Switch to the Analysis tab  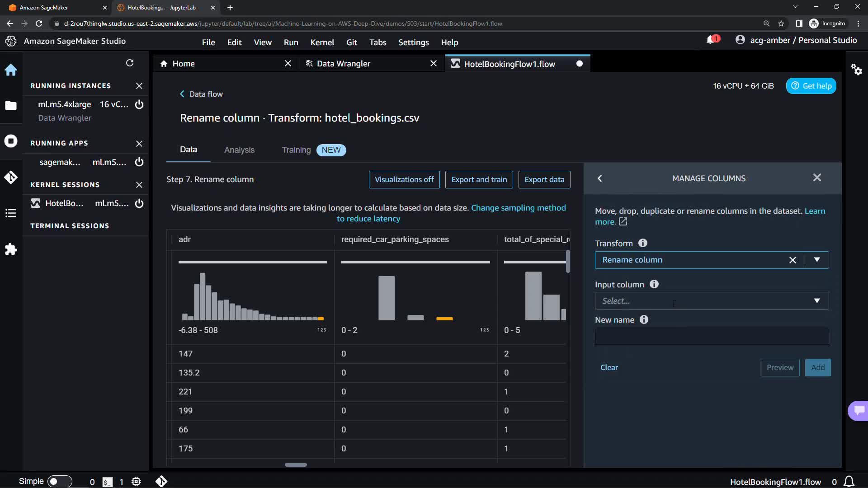pyautogui.click(x=239, y=150)
